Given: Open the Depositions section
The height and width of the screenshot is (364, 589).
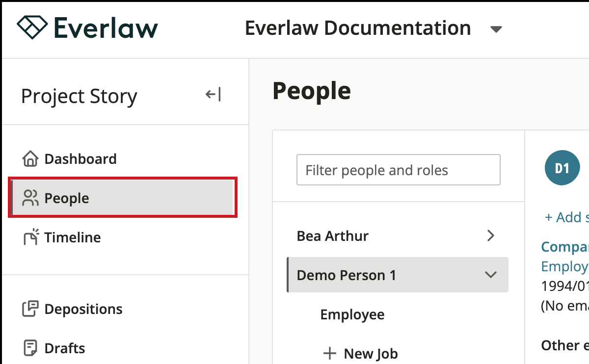Looking at the screenshot, I should [73, 309].
